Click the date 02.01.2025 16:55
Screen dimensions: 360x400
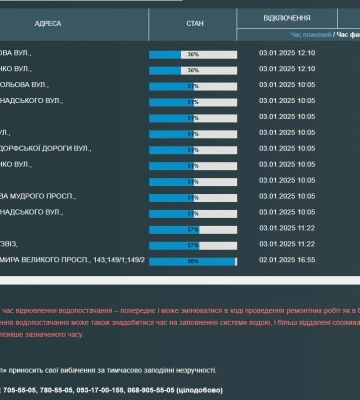tap(287, 260)
